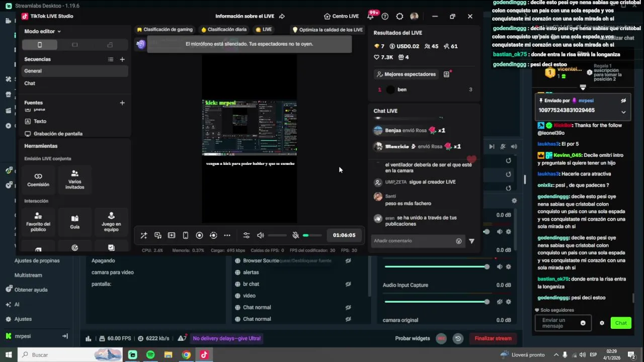The height and width of the screenshot is (362, 644).
Task: Open the replay buffer icon in Streamlabs
Action: tap(458, 338)
